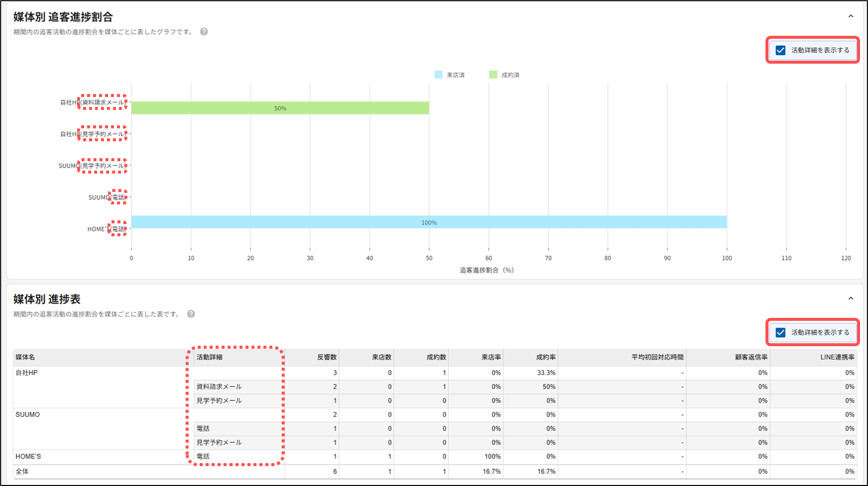Click the 来店済 legend color swatch
Image resolution: width=868 pixels, height=486 pixels.
pyautogui.click(x=438, y=75)
